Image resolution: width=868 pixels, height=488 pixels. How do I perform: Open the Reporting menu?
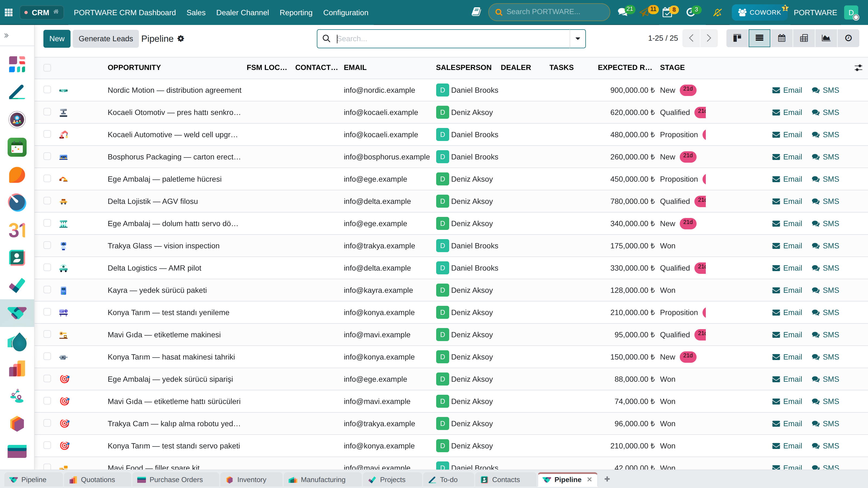point(296,12)
